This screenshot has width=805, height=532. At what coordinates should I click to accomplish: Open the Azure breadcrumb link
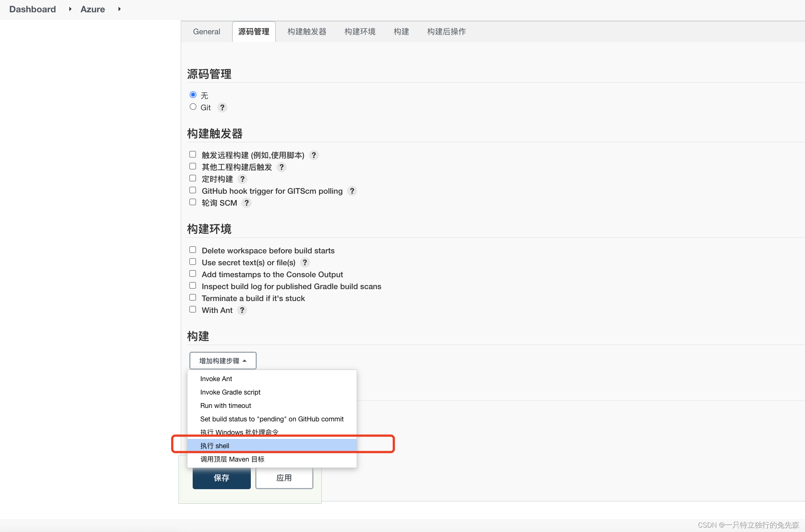(93, 9)
